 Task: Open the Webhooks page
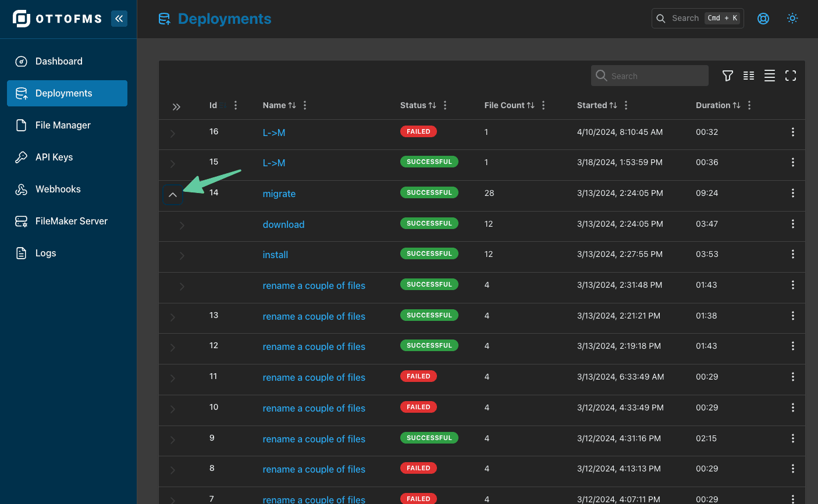[59, 189]
